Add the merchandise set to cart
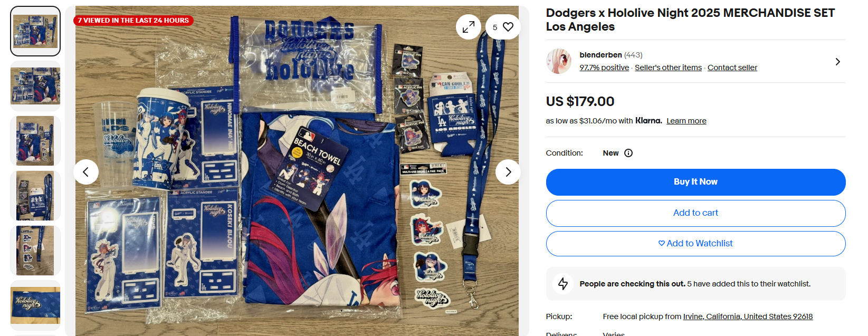This screenshot has height=336, width=868. [x=695, y=213]
